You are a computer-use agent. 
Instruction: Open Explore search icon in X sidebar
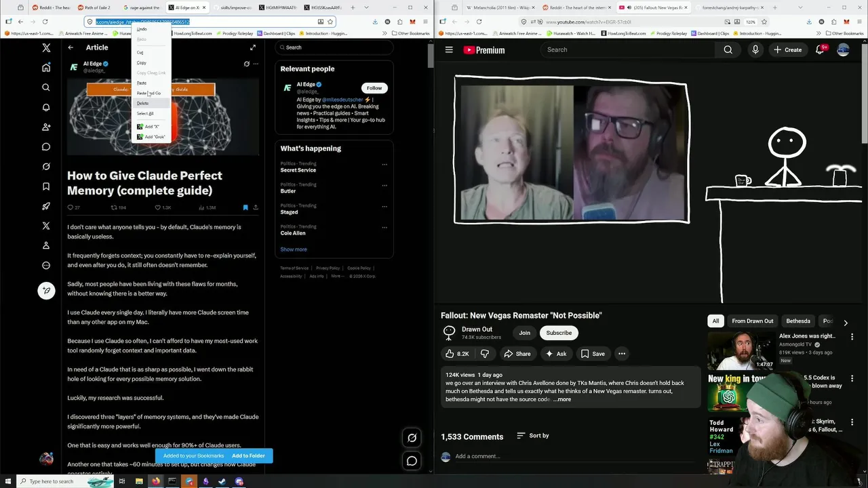click(46, 87)
